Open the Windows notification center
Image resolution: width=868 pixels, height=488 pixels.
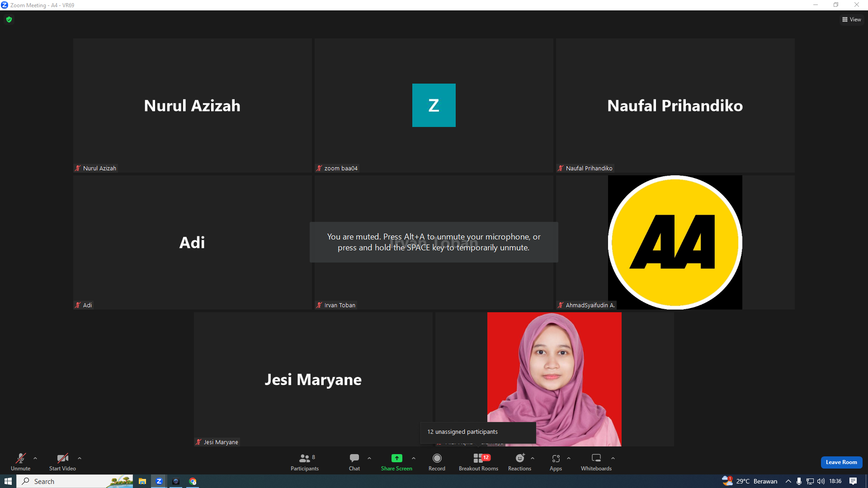tap(853, 481)
